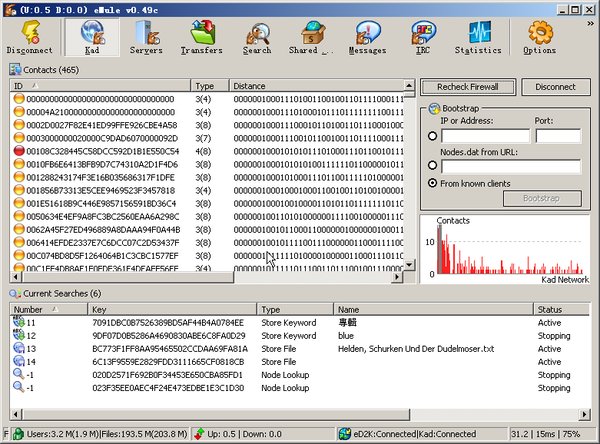Click the Bootstrap group globe icon
Viewport: 600px width, 444px height.
(x=434, y=109)
